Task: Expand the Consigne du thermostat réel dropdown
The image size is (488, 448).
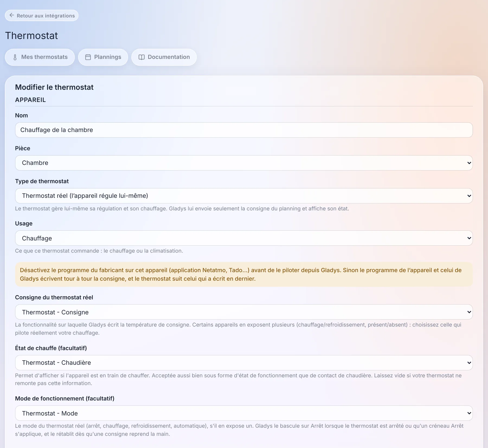Action: pyautogui.click(x=244, y=312)
